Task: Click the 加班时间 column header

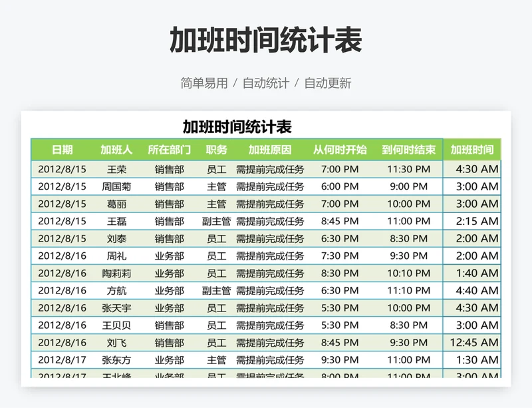Action: pyautogui.click(x=472, y=150)
